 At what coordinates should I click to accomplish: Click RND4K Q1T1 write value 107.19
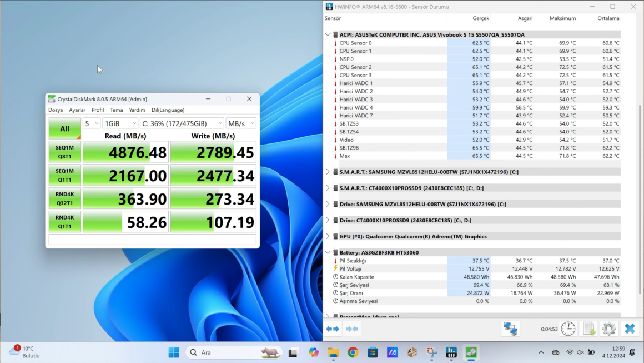click(x=213, y=222)
